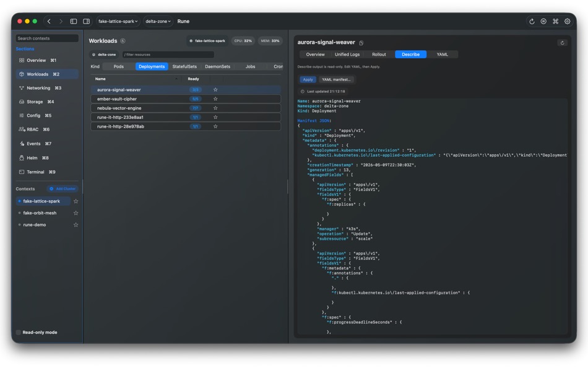Click the pause icon in top bar
The height and width of the screenshot is (368, 588).
click(543, 22)
